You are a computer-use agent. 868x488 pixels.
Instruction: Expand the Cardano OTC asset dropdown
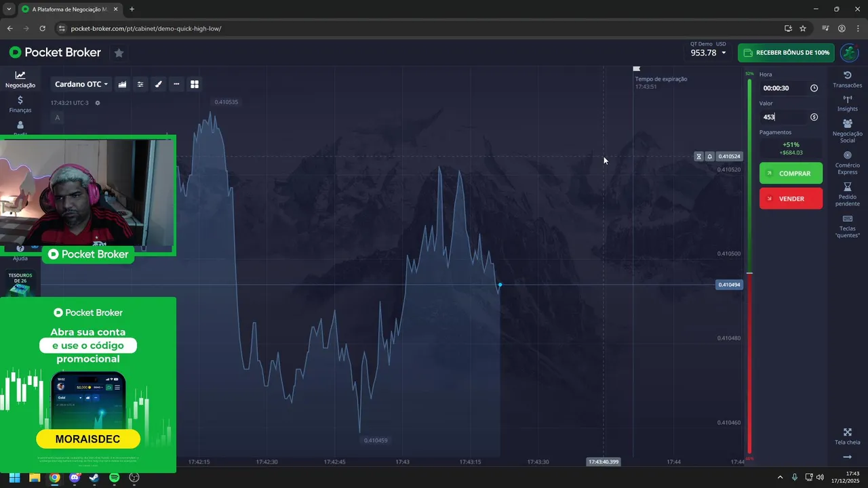(81, 84)
